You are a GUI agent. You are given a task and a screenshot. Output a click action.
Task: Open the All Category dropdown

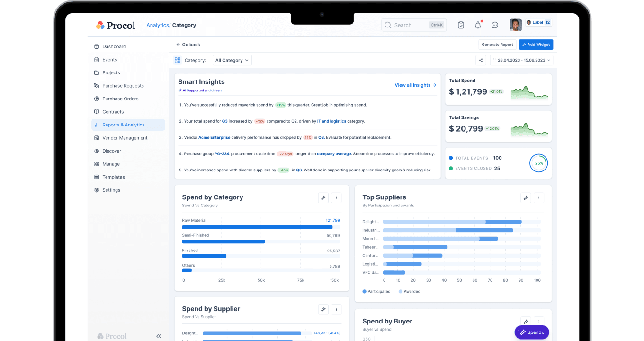click(x=232, y=60)
